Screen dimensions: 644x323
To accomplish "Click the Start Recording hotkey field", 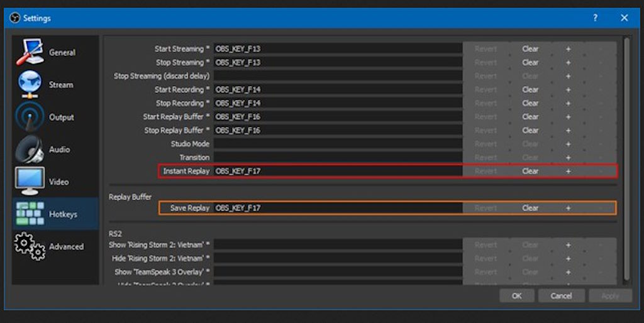I will tap(338, 90).
